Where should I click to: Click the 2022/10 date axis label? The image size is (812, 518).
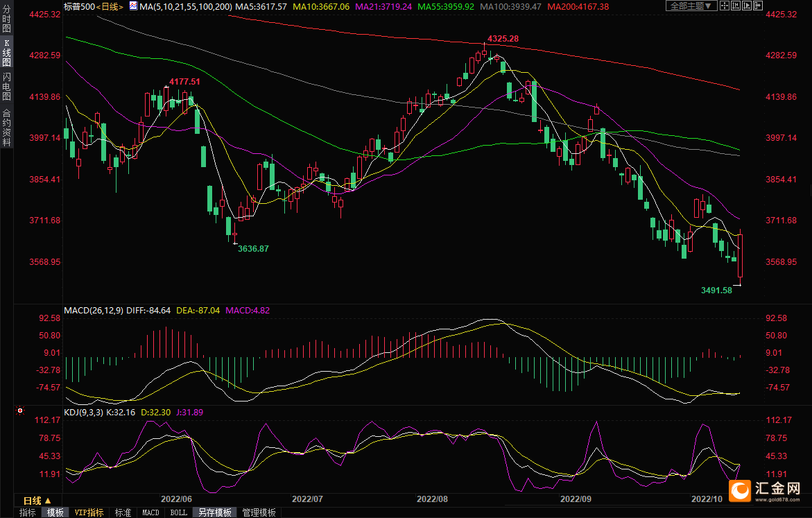pos(707,499)
